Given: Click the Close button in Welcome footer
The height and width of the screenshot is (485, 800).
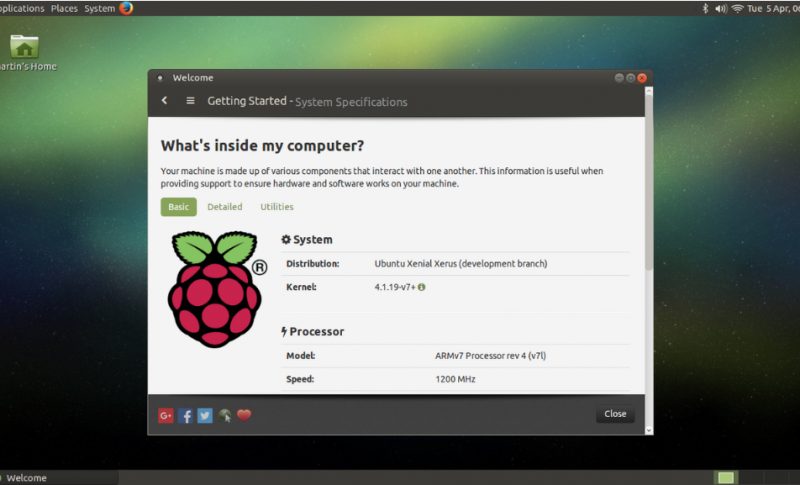Looking at the screenshot, I should 615,414.
